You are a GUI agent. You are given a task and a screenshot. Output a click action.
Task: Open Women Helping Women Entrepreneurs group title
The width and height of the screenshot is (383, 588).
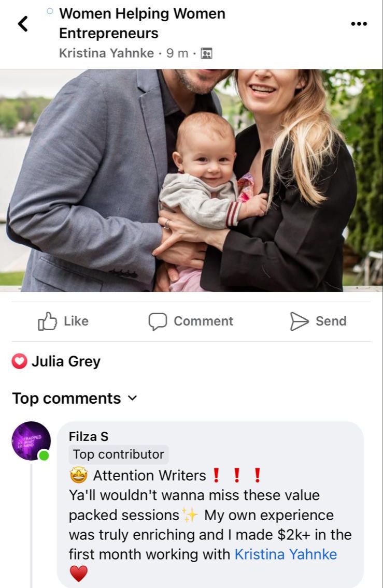pos(143,23)
